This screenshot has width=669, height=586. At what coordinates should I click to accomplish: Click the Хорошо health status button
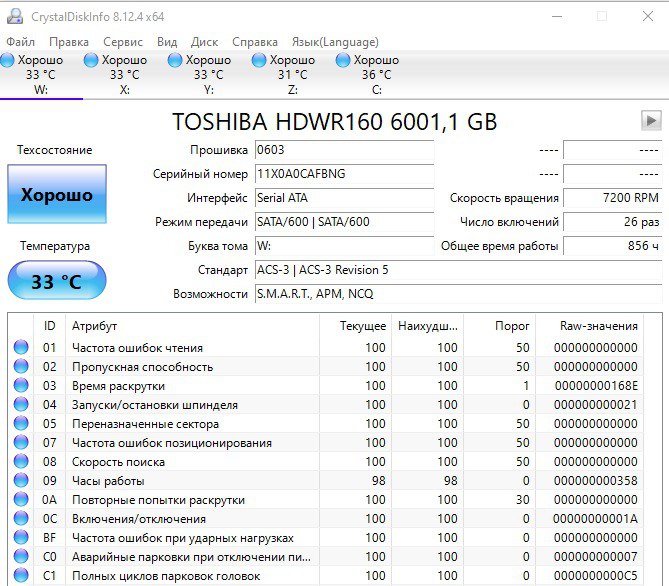click(x=57, y=194)
